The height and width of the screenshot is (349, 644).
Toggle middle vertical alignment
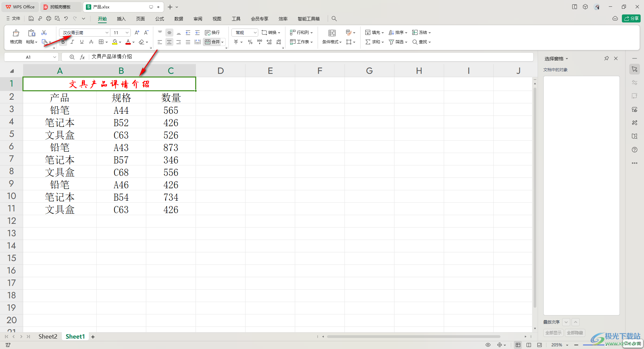click(169, 33)
